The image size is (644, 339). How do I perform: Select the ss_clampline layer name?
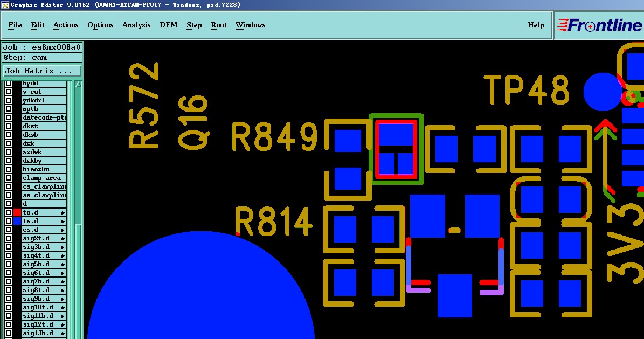click(x=44, y=195)
